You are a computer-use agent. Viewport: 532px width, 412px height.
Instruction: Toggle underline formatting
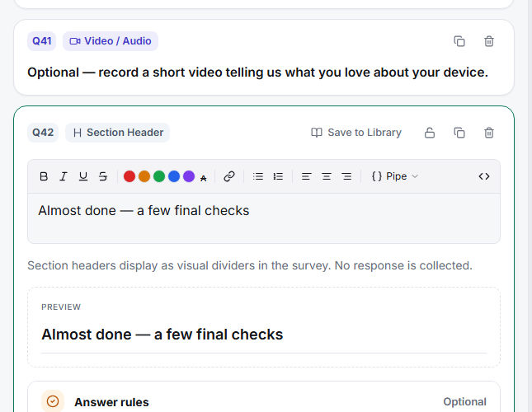pyautogui.click(x=83, y=176)
